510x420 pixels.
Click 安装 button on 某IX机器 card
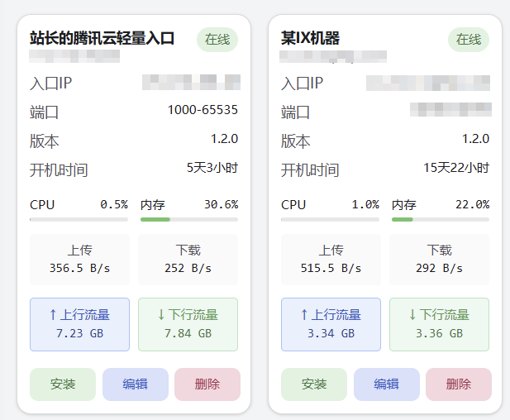point(314,384)
